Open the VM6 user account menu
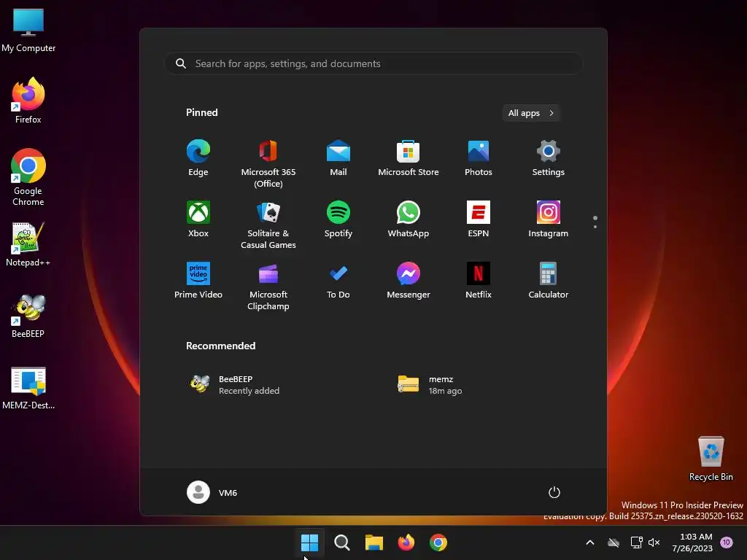Viewport: 747px width, 560px height. [212, 492]
